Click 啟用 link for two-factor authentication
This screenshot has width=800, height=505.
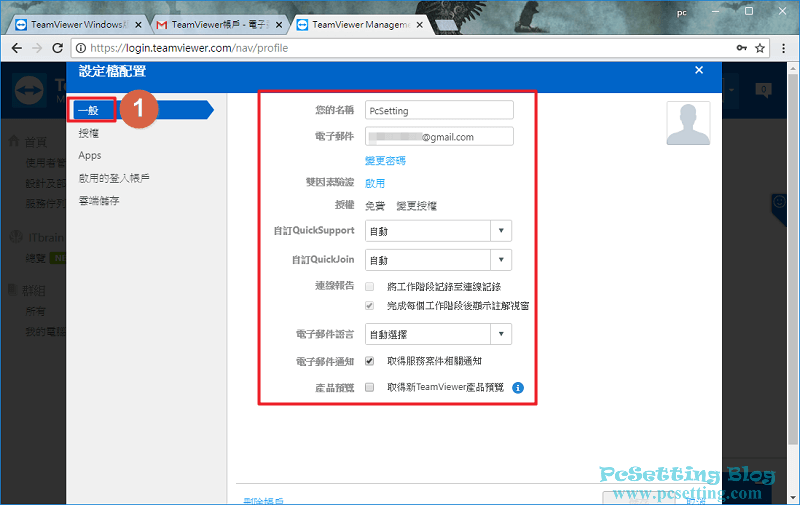pos(374,183)
